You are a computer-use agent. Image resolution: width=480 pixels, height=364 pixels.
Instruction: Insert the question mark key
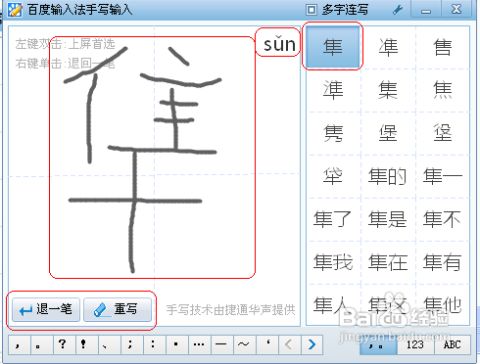[64, 344]
